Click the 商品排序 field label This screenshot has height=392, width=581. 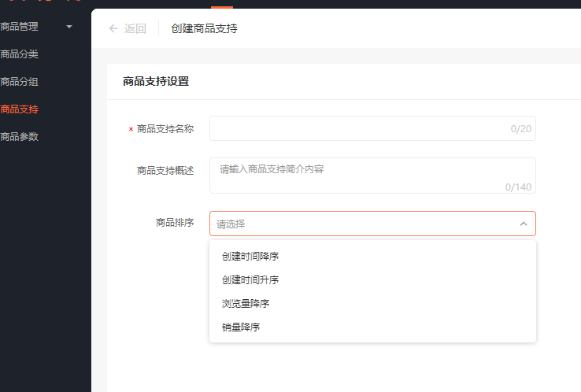[175, 223]
